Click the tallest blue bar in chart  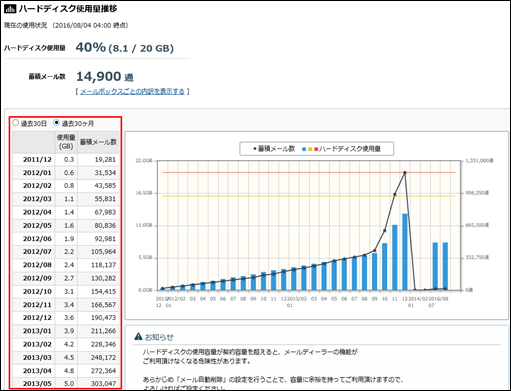[x=405, y=252]
